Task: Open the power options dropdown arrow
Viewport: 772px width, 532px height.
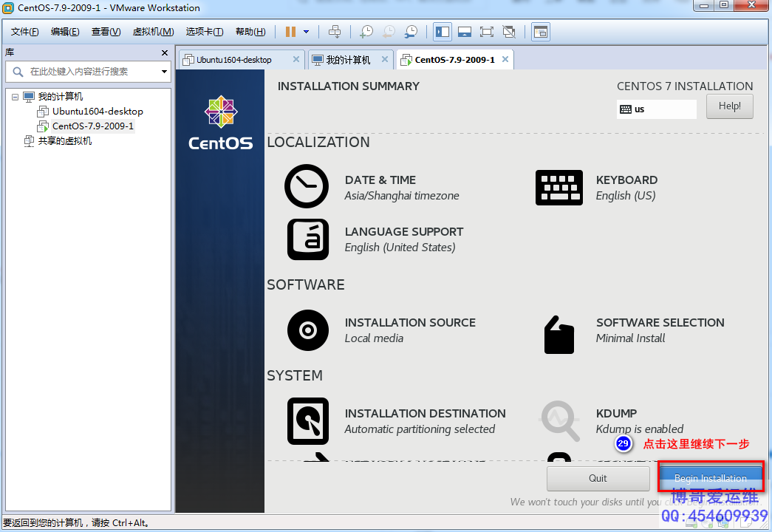Action: pyautogui.click(x=307, y=32)
